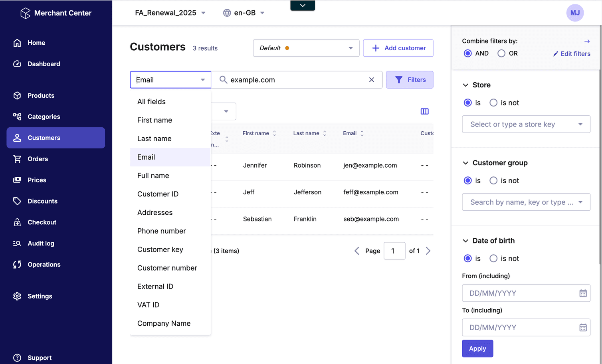Screen dimensions: 602x364
Task: Open the 'Select or type a store key' dropdown
Action: point(526,124)
